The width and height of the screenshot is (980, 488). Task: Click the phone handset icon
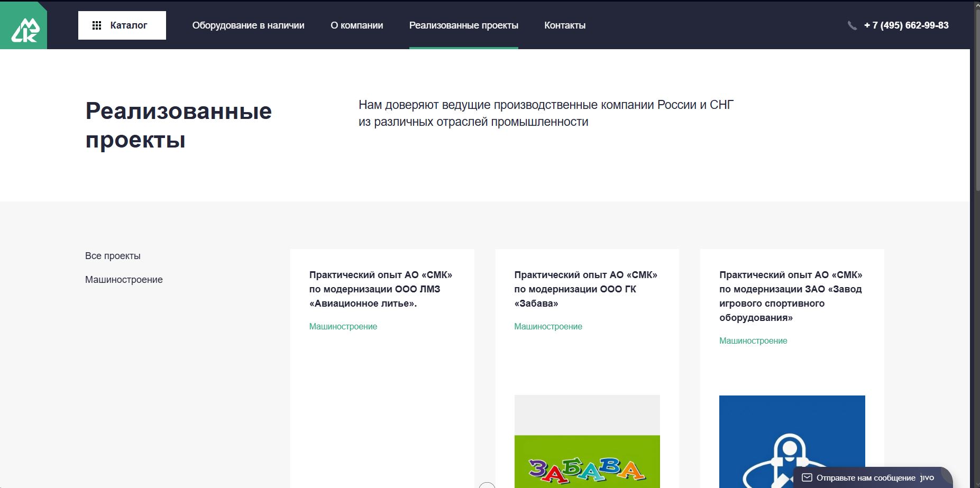852,25
